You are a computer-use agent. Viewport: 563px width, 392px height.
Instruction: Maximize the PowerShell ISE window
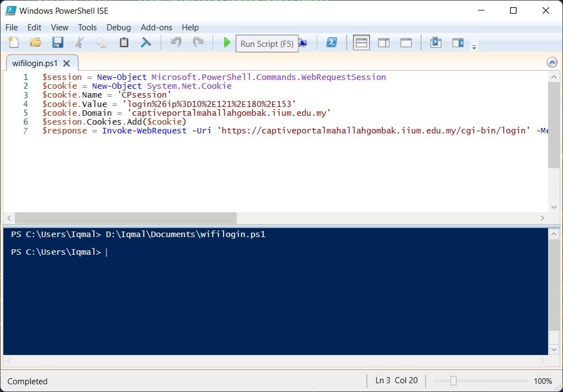pos(513,11)
